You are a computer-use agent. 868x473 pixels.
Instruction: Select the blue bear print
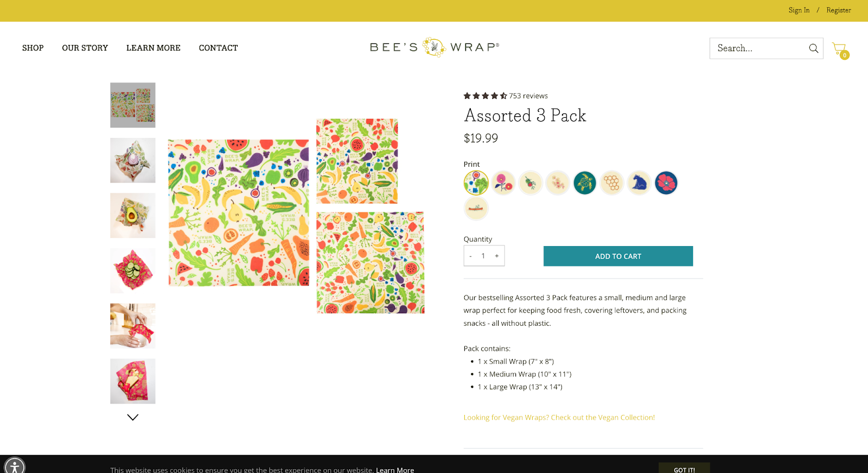639,182
